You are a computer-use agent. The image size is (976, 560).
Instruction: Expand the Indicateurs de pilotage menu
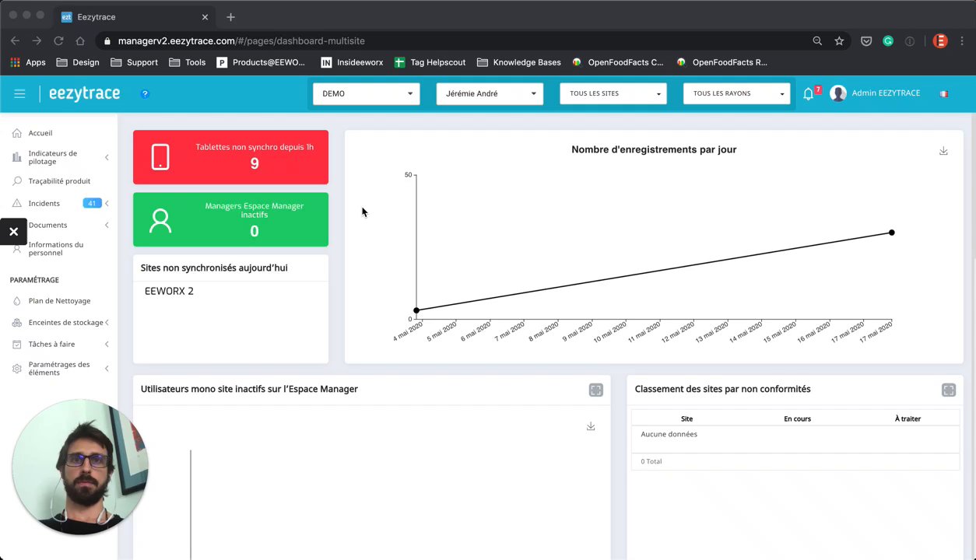click(x=61, y=157)
